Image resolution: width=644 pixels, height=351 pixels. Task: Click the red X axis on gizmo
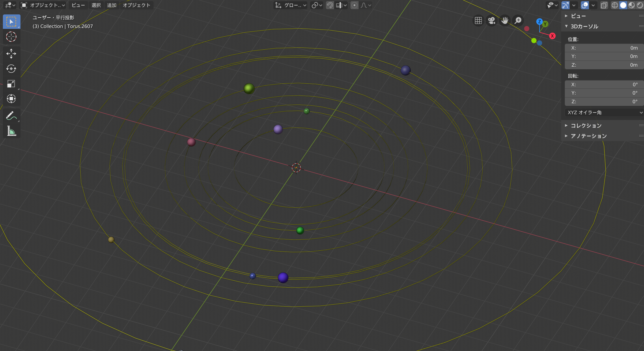tap(552, 36)
